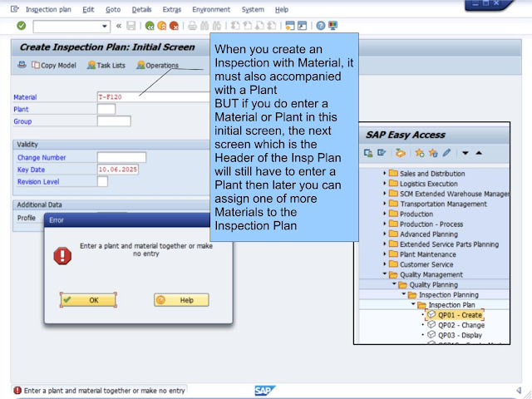Click the green Back icon
The width and height of the screenshot is (532, 399).
[x=150, y=26]
